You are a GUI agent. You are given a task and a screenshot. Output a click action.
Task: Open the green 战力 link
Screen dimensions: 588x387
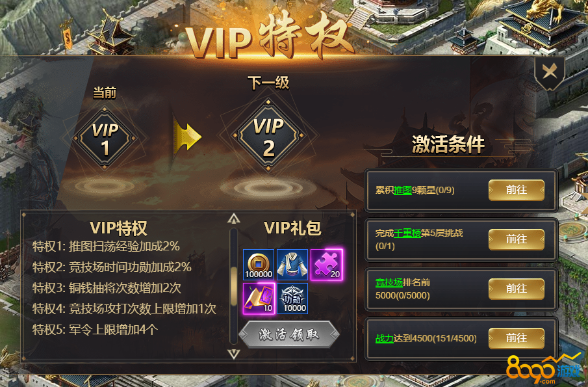point(385,339)
